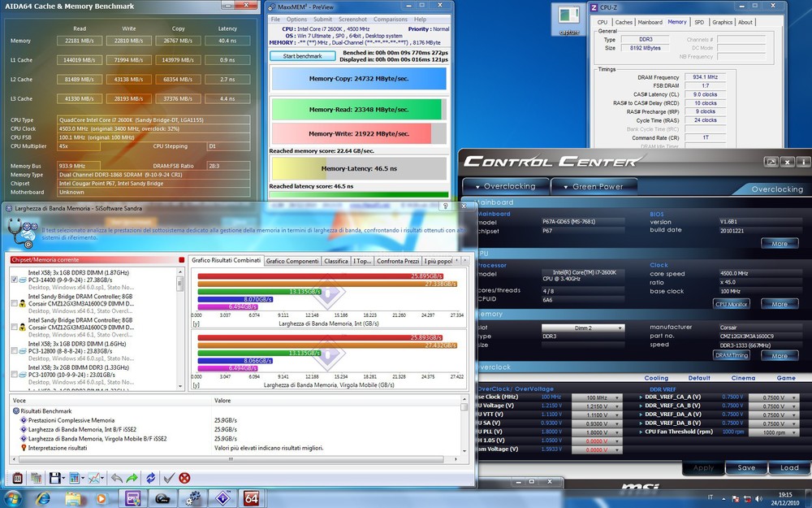Viewport: 812px width, 508px height.
Task: Check Intel X58 PC3-12800 23.83GB/s entry
Action: [15, 351]
